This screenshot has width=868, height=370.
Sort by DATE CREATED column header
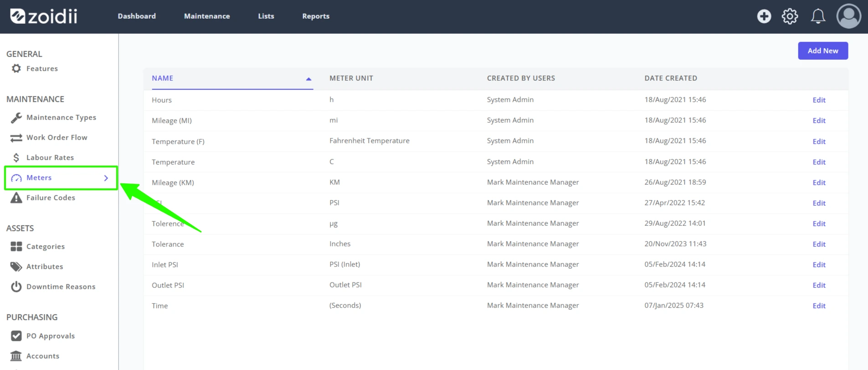click(671, 78)
